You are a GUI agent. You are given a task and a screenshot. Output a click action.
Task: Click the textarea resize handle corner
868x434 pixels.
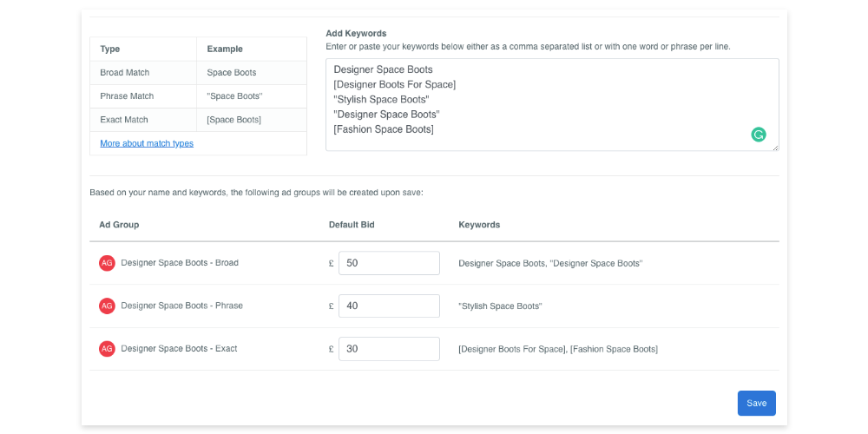coord(775,148)
